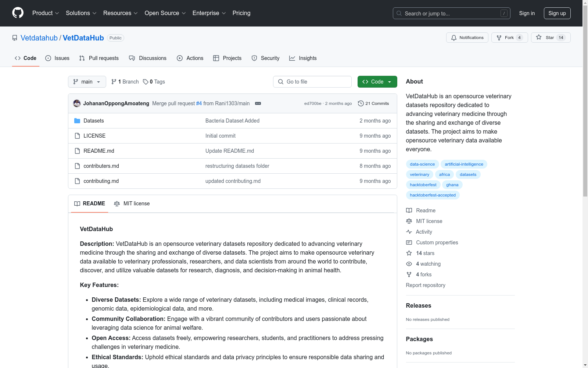Open the Resources dropdown menu
This screenshot has height=368, width=588.
click(120, 13)
